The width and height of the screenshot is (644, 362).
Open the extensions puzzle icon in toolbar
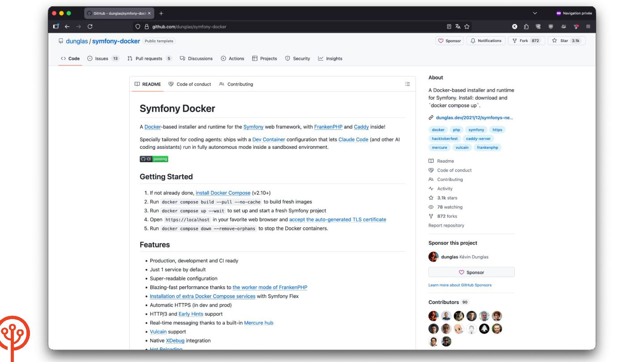[x=526, y=26]
